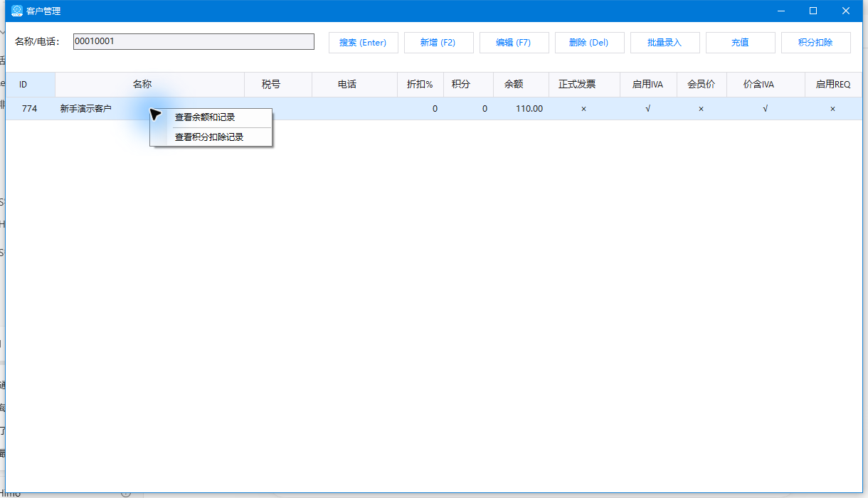868x498 pixels.
Task: Sort by 余额 column header
Action: [x=521, y=85]
